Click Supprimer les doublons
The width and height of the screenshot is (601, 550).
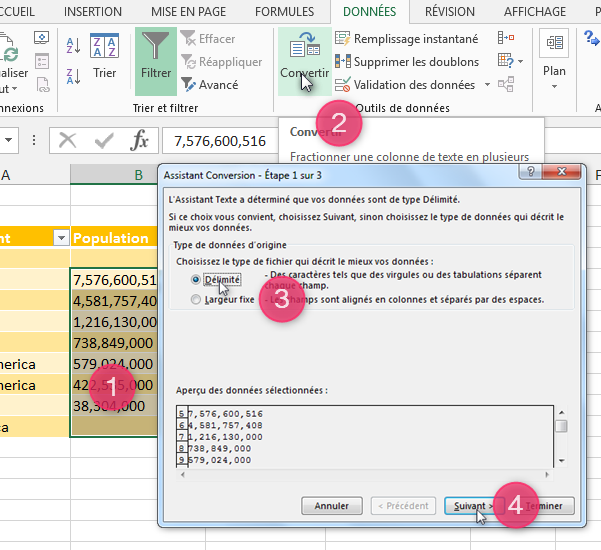tap(407, 61)
